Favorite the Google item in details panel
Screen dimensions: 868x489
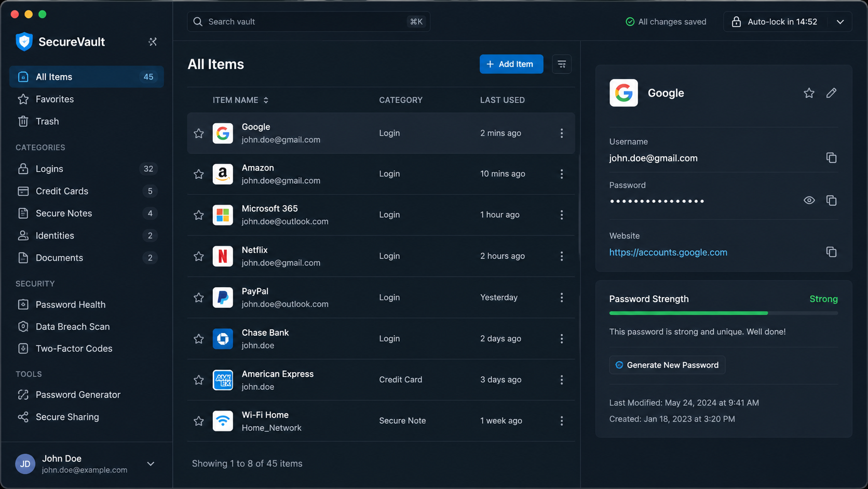[x=809, y=92]
